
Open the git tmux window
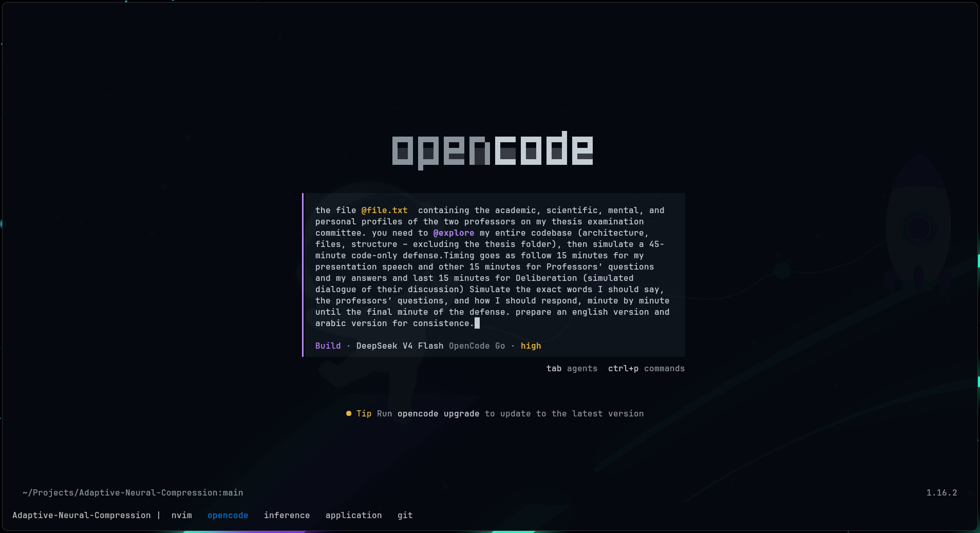(405, 515)
